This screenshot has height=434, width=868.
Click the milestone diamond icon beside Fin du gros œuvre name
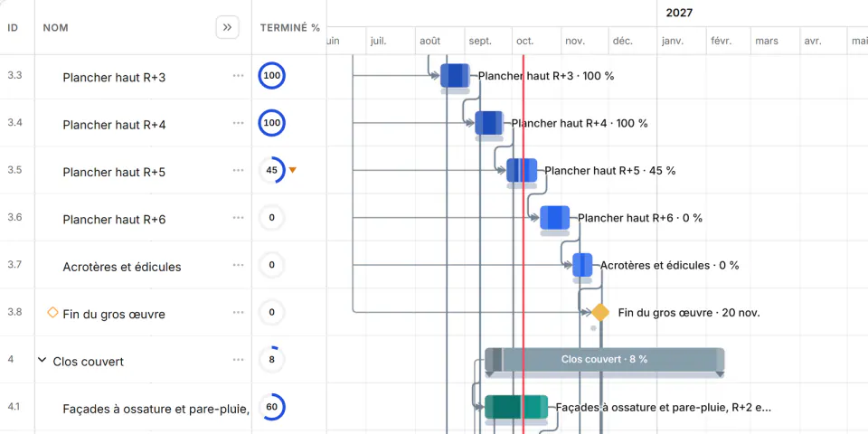(x=52, y=313)
